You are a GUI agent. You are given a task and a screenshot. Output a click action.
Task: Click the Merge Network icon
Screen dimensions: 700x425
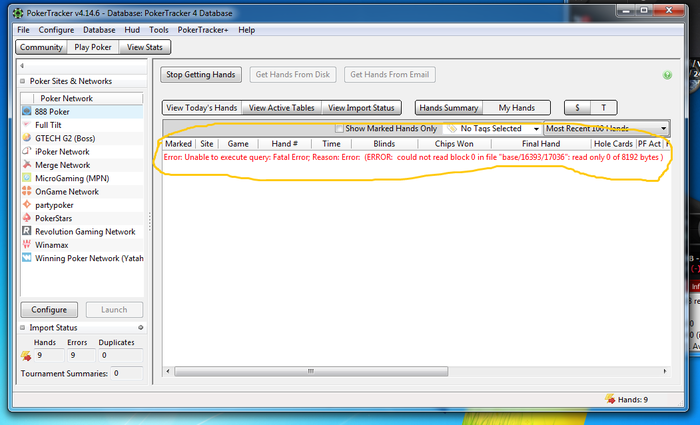27,165
